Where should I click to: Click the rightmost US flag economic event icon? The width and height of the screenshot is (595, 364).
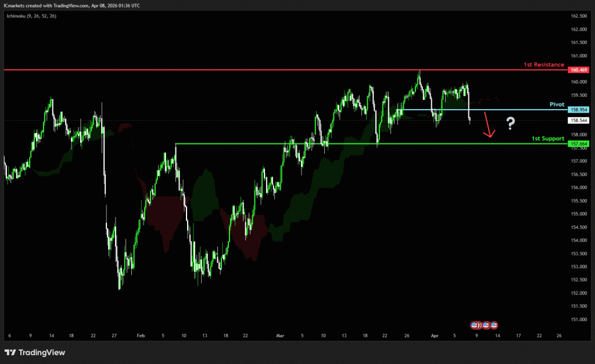(494, 325)
